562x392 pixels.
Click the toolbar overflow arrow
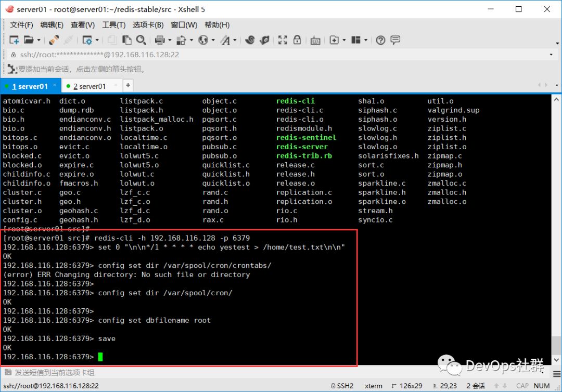(x=557, y=43)
